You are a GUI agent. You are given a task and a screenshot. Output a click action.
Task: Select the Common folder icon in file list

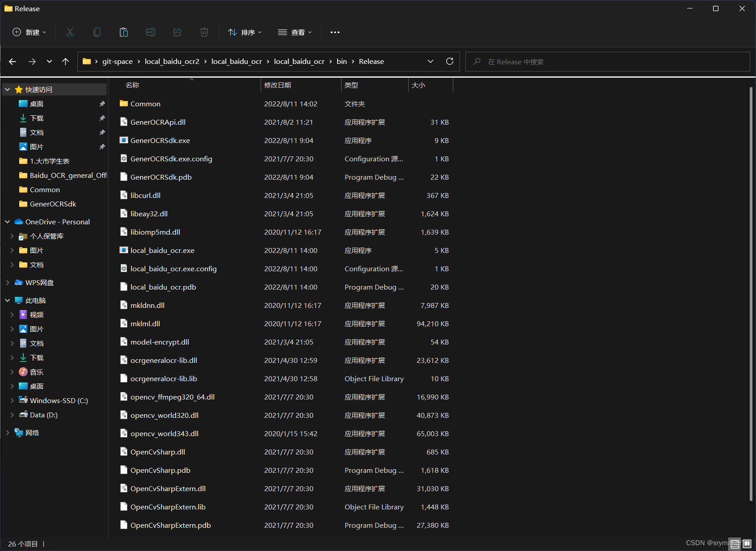pyautogui.click(x=124, y=104)
